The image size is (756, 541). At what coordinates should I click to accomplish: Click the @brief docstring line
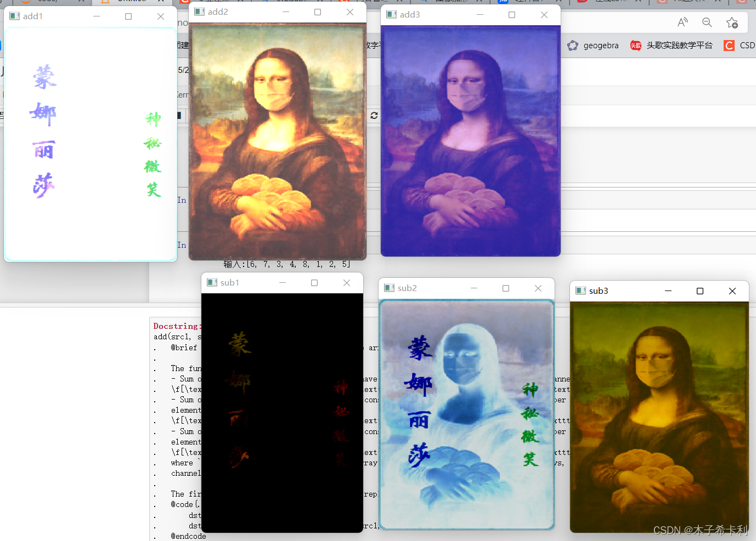tap(184, 348)
